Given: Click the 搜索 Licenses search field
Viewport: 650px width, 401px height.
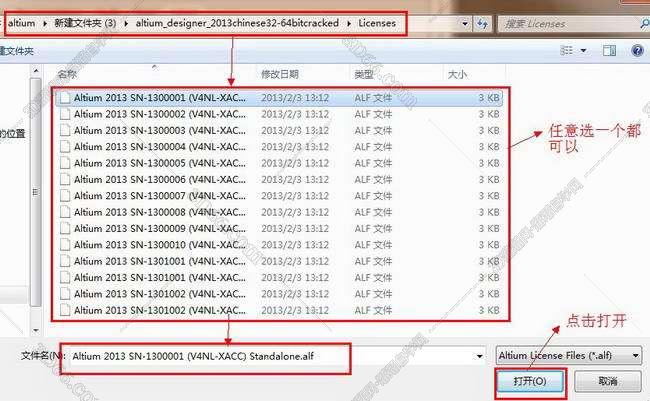Looking at the screenshot, I should (568, 24).
